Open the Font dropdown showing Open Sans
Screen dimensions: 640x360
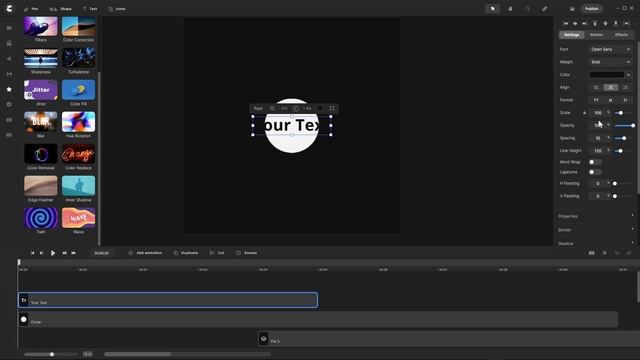610,49
